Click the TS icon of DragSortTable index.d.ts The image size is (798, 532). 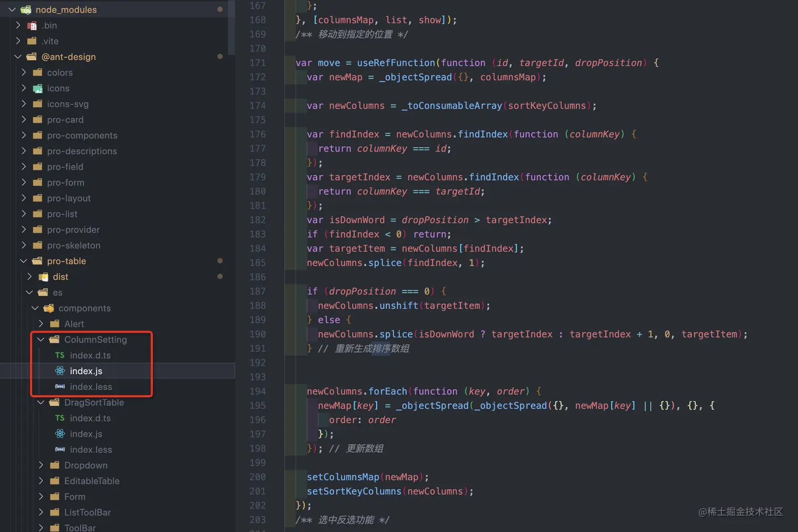pyautogui.click(x=60, y=418)
